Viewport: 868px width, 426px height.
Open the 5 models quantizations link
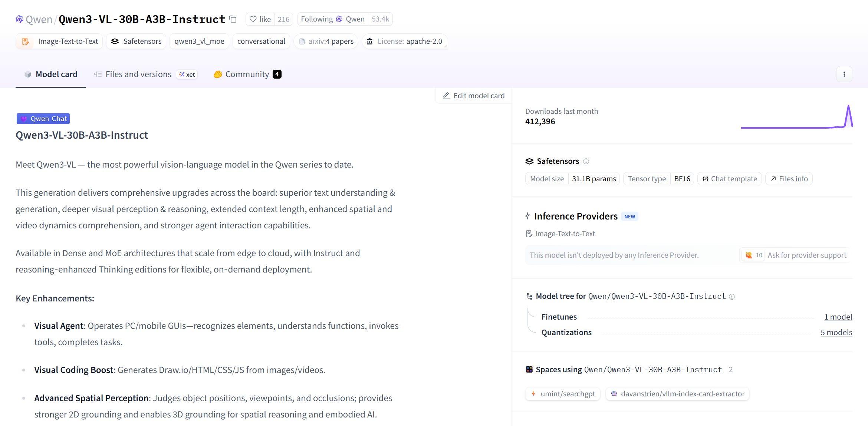click(836, 333)
